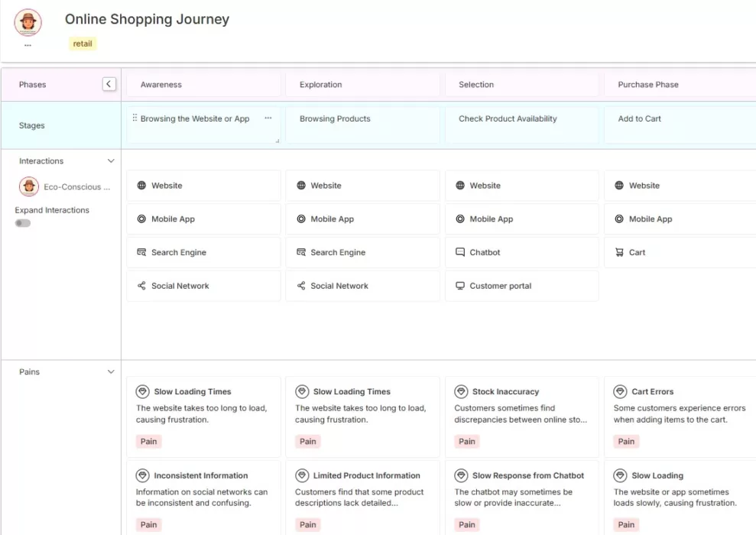This screenshot has width=756, height=535.
Task: Collapse the Pains section chevron
Action: [x=111, y=371]
